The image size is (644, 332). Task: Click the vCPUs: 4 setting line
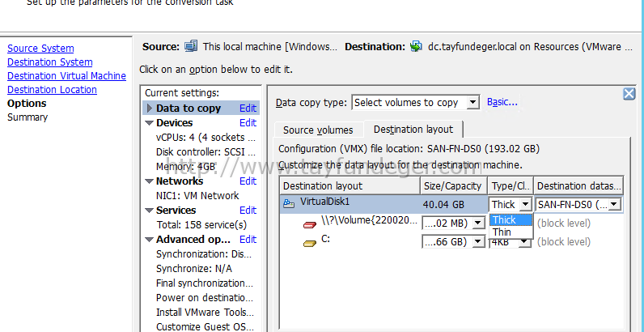click(x=205, y=138)
